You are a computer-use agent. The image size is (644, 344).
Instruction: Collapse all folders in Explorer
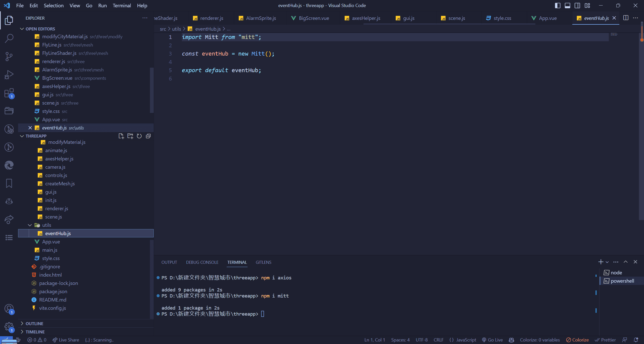[x=148, y=136]
